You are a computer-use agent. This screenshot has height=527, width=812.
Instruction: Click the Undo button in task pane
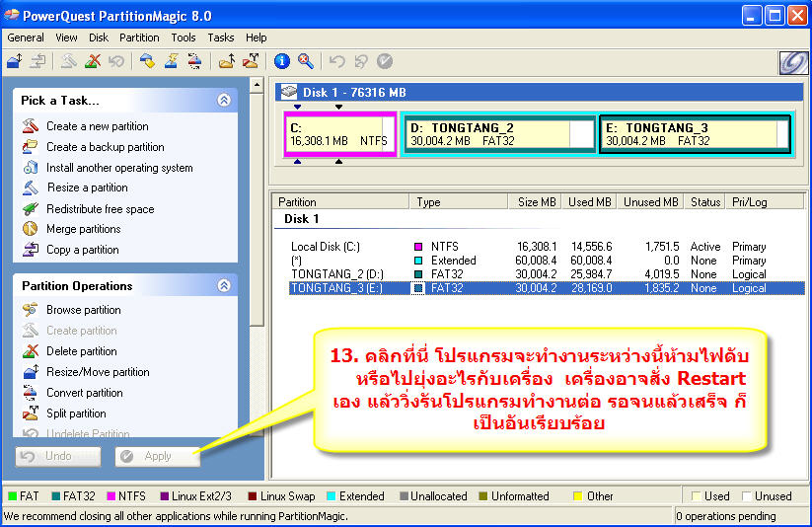(58, 456)
